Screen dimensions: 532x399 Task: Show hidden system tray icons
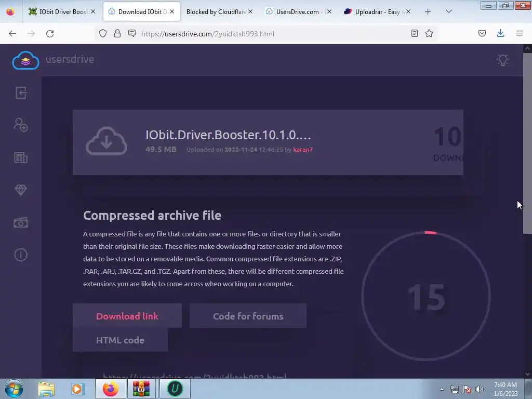pyautogui.click(x=442, y=389)
